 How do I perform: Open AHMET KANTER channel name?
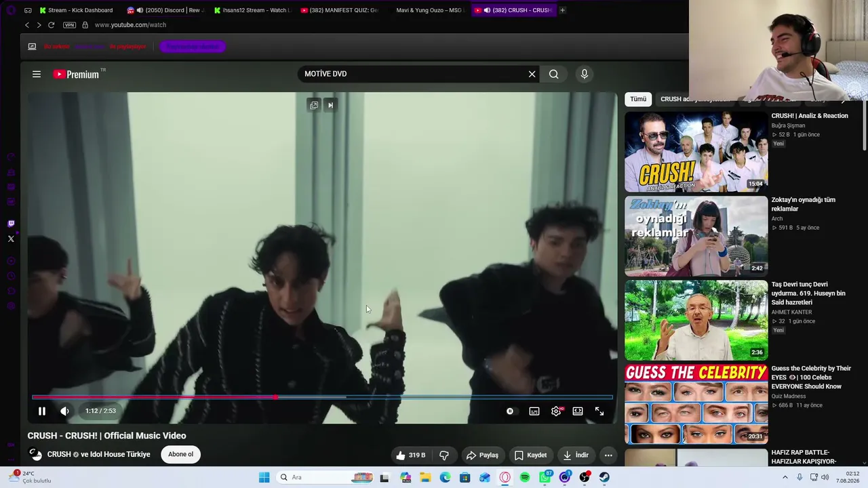[791, 312]
